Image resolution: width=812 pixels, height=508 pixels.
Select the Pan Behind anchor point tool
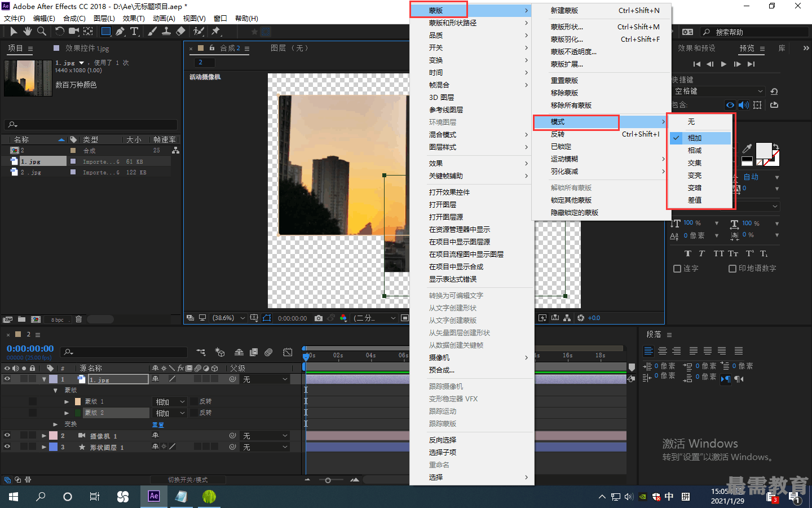[x=89, y=32]
